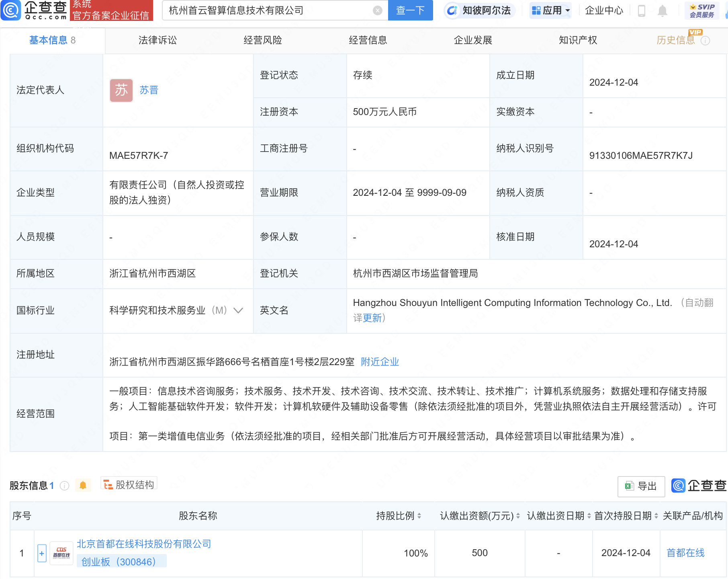Image resolution: width=728 pixels, height=579 pixels.
Task: Click the shareholder info help icon
Action: [64, 486]
